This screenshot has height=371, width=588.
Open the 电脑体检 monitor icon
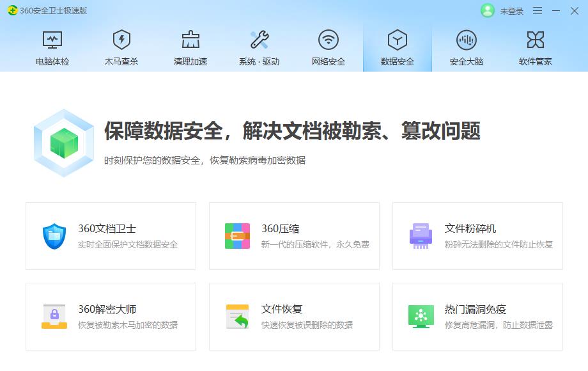click(52, 40)
